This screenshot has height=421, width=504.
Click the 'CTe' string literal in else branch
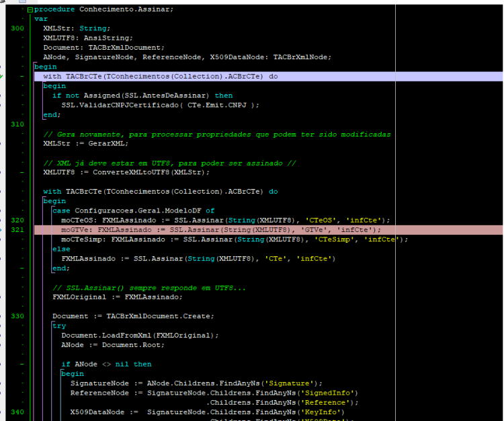(276, 258)
